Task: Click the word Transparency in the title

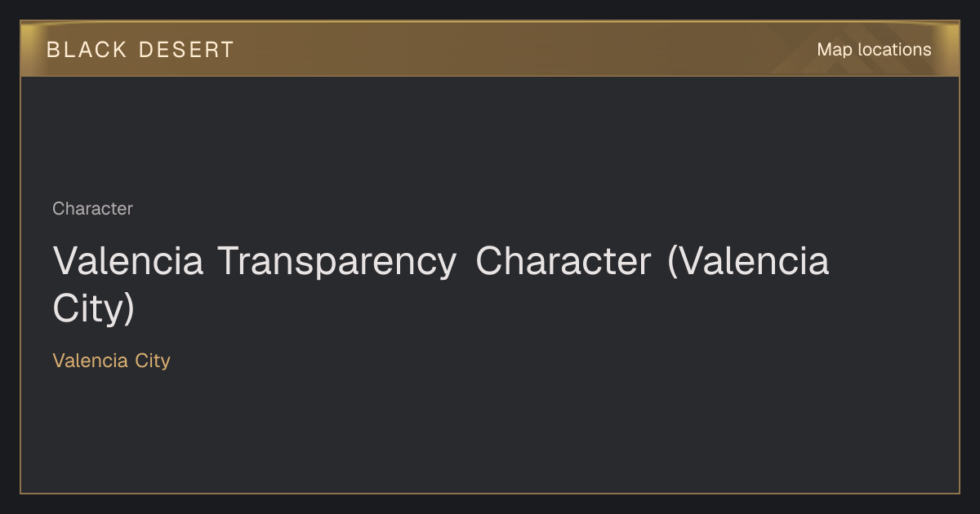Action: pyautogui.click(x=336, y=262)
